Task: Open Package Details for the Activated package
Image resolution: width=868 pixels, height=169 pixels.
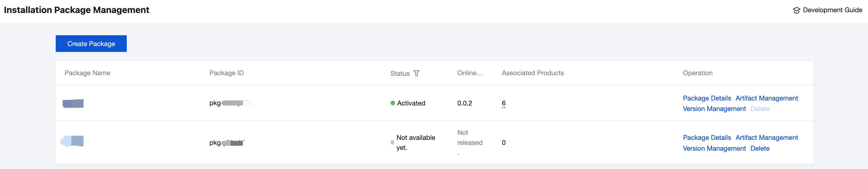Action: tap(707, 98)
